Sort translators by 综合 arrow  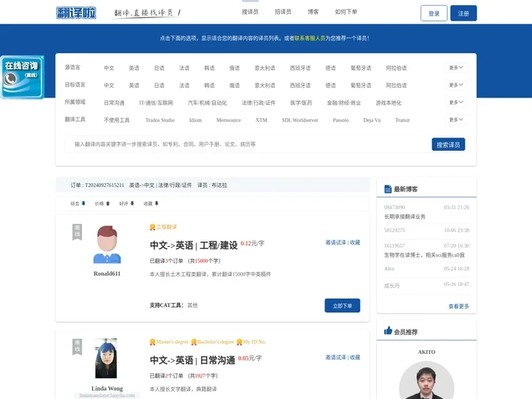point(83,203)
